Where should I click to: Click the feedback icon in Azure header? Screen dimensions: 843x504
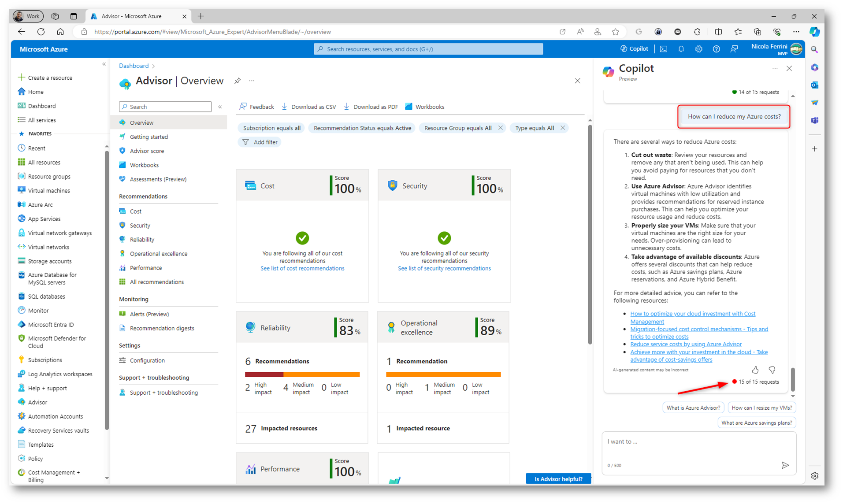click(734, 49)
